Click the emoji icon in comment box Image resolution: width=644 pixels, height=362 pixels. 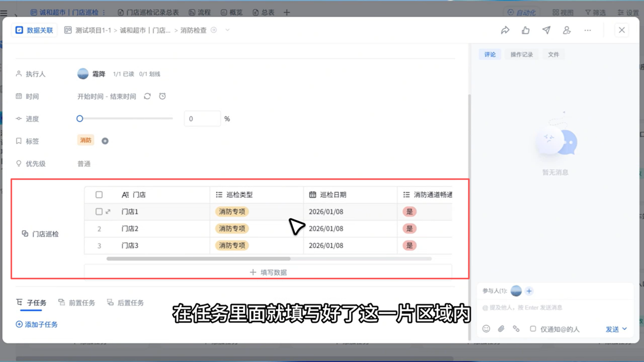486,329
